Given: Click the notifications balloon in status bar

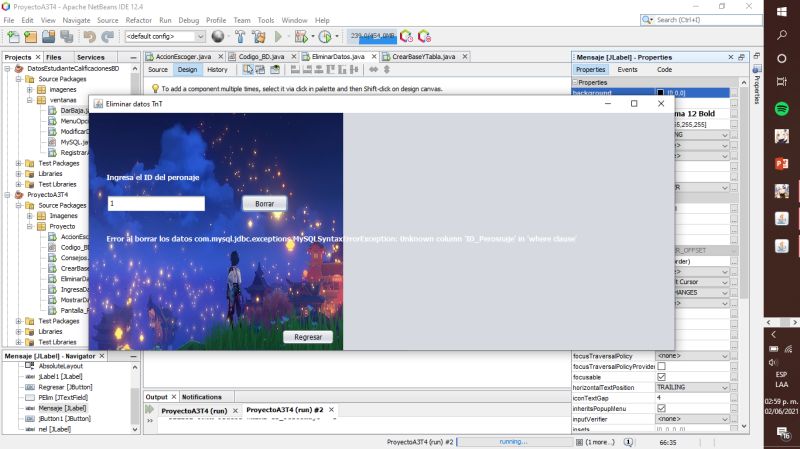Looking at the screenshot, I should (x=629, y=442).
